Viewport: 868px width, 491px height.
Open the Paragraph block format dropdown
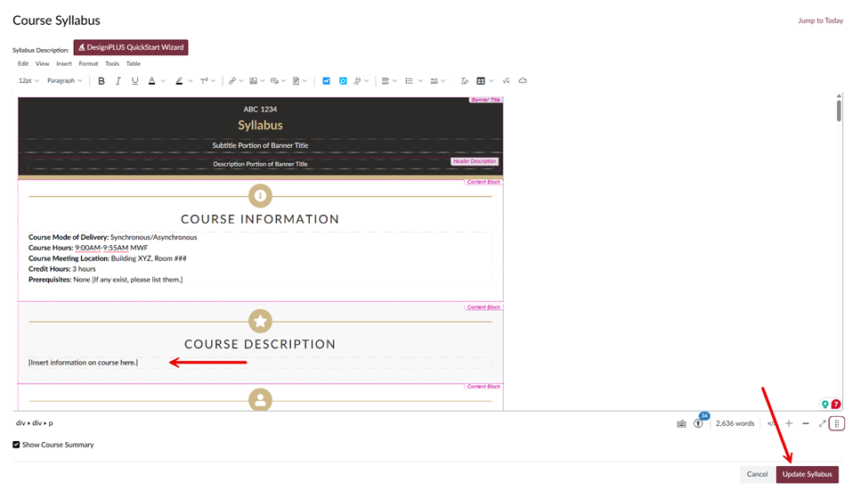pos(65,81)
